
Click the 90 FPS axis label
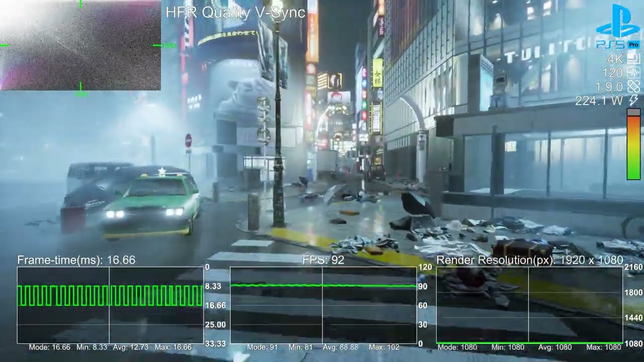423,286
